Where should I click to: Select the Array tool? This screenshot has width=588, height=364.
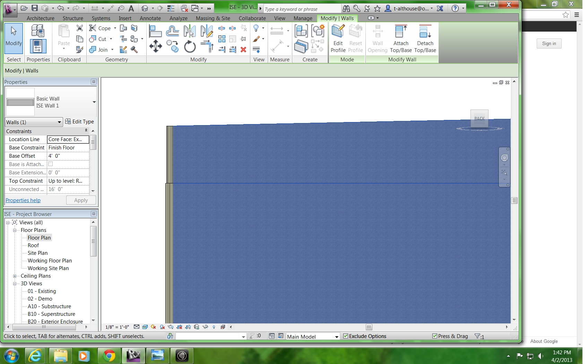pos(222,39)
